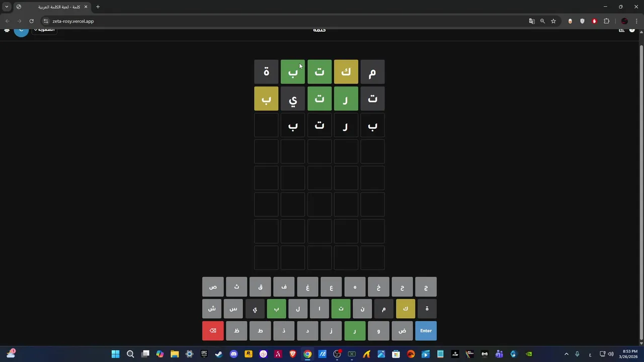This screenshot has width=644, height=362.
Task: Expand the tab search dropdown
Action: click(7, 7)
